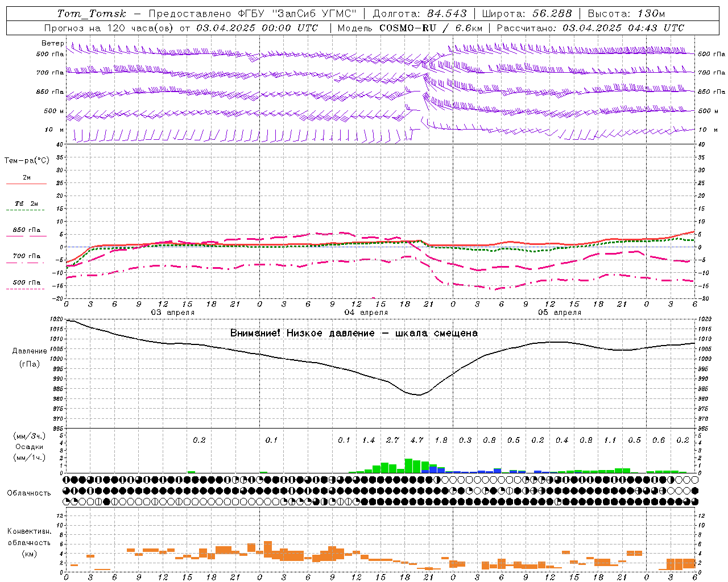Select the (мм/3ч.) unit label
Image resolution: width=728 pixels, height=582 pixels.
(29, 436)
